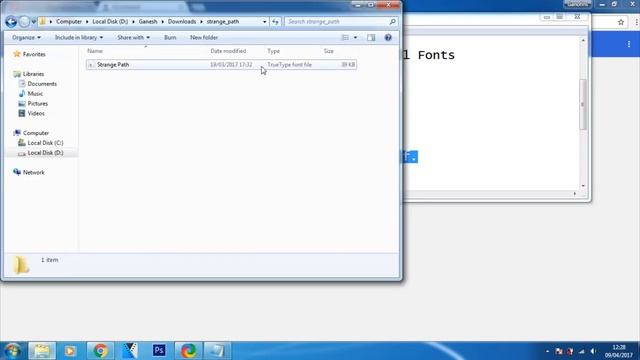Open the Photoshop taskbar icon

(159, 351)
